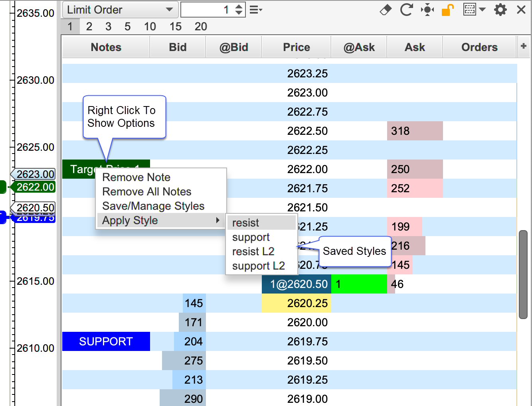Click the blue SUPPORT note cell

coord(106,341)
